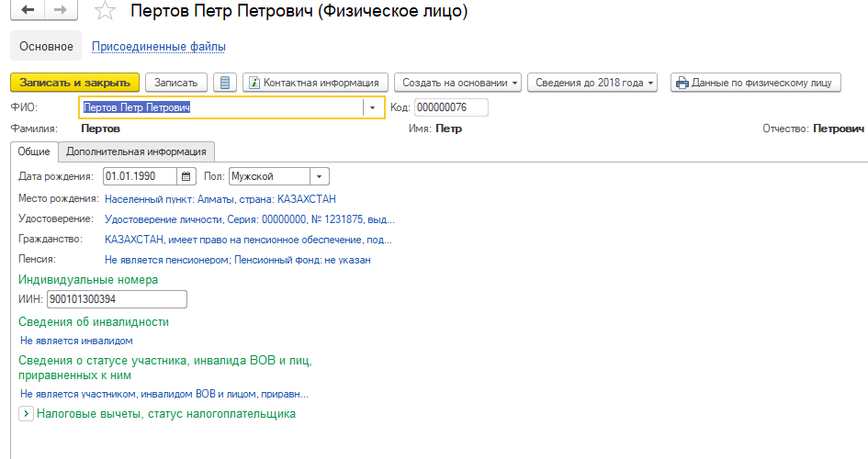This screenshot has height=459, width=868.
Task: Open Контактная информация
Action: click(x=316, y=83)
